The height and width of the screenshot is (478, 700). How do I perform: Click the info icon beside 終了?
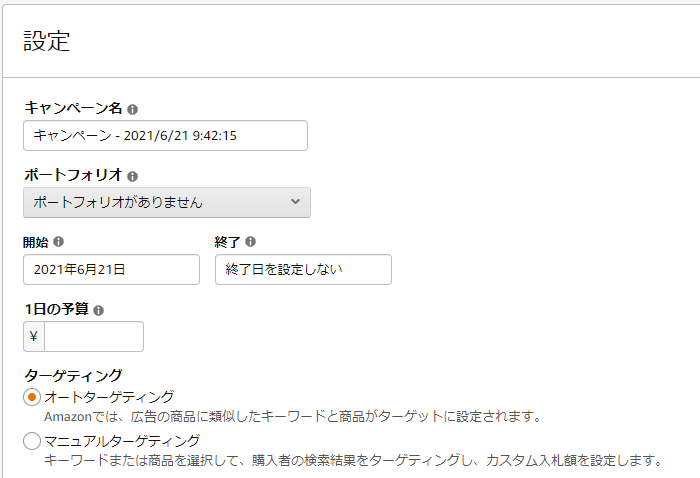(x=251, y=242)
